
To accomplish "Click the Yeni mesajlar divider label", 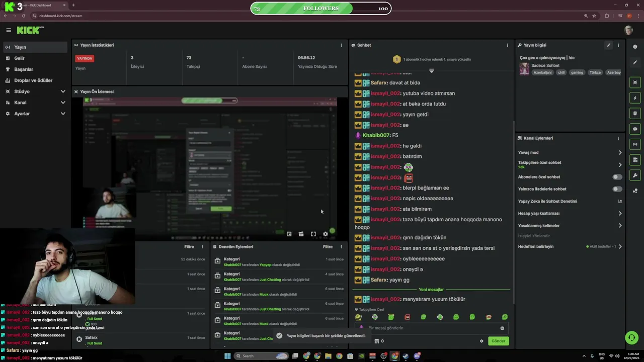I will (x=431, y=290).
